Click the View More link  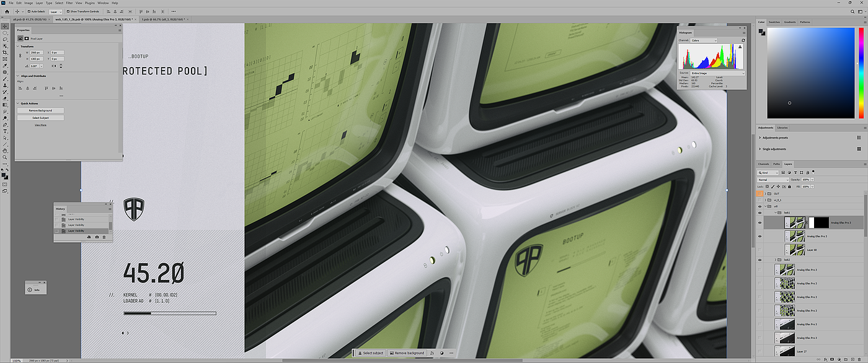click(x=40, y=125)
